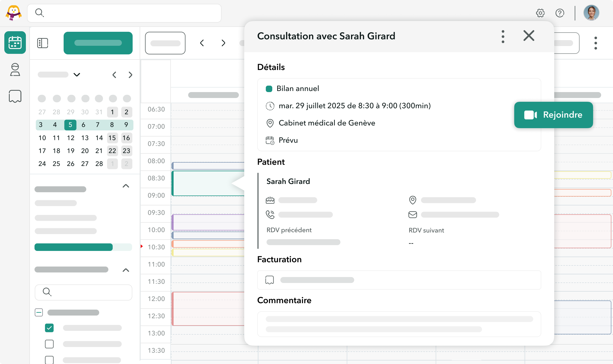
Task: Click the top global search field
Action: coord(124,13)
